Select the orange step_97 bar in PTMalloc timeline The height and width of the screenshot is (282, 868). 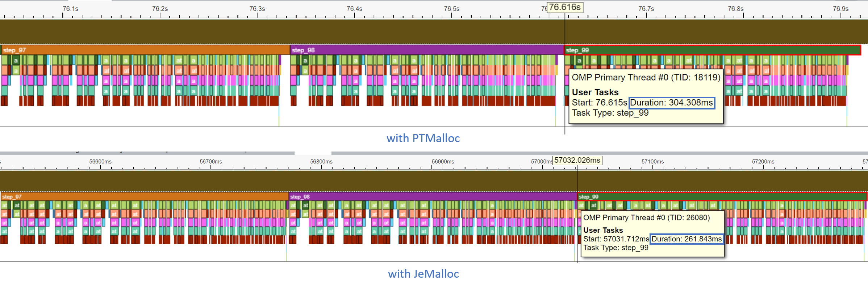point(145,50)
